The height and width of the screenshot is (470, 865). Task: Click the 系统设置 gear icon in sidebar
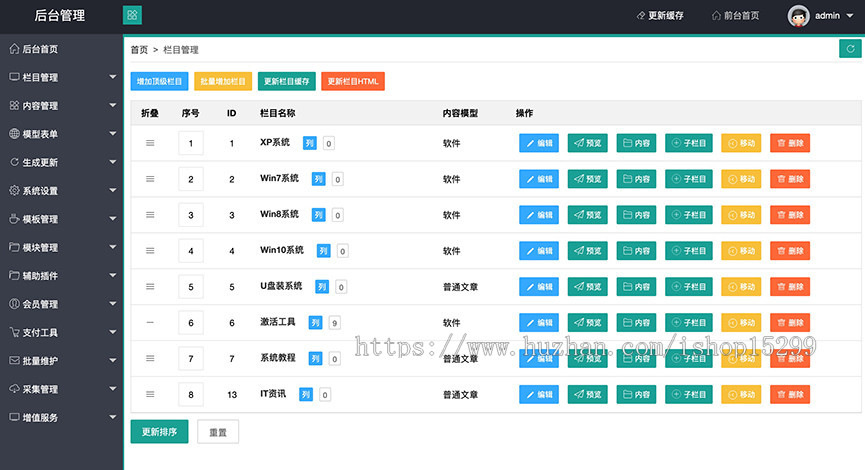coord(14,190)
